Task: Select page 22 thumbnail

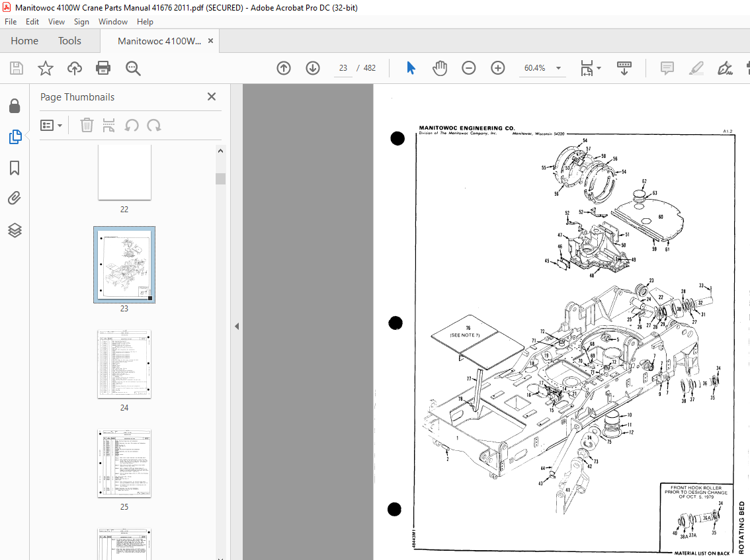Action: (x=124, y=173)
